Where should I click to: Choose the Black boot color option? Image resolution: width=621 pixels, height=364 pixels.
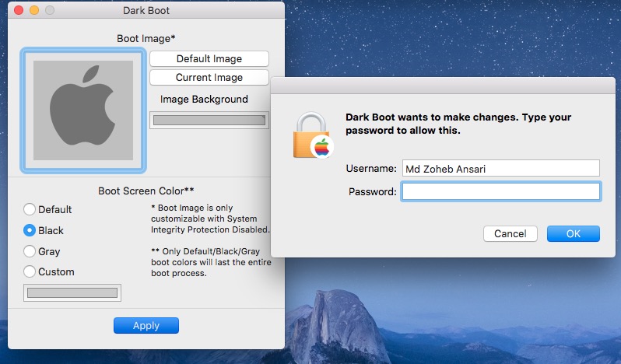(x=30, y=230)
